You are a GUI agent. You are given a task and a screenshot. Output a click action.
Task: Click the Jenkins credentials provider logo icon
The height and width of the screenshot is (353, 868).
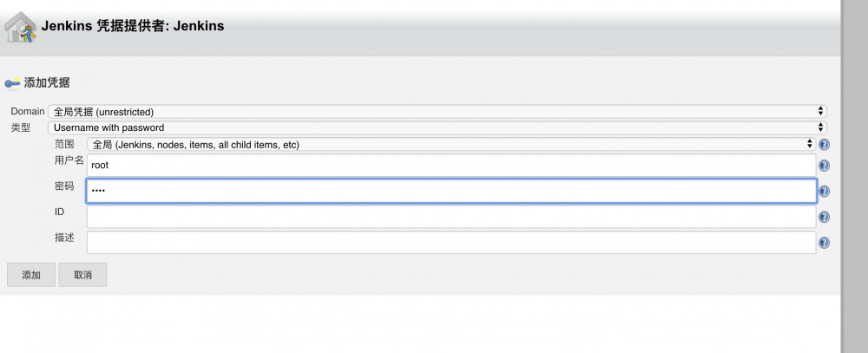(x=20, y=27)
